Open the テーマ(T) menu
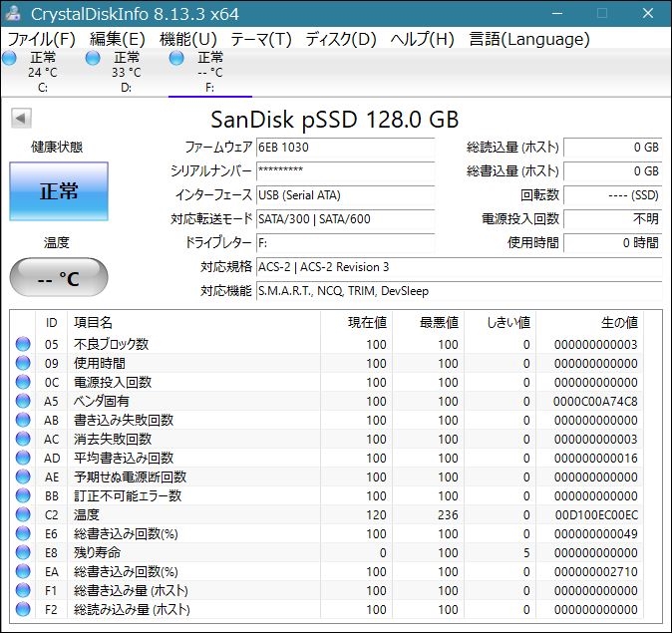This screenshot has height=633, width=672. pyautogui.click(x=261, y=40)
